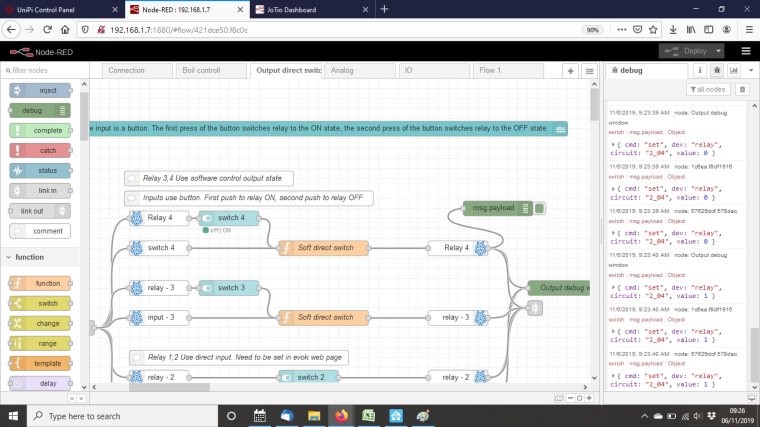Open the dashboard chart sidebar icon

pos(734,71)
